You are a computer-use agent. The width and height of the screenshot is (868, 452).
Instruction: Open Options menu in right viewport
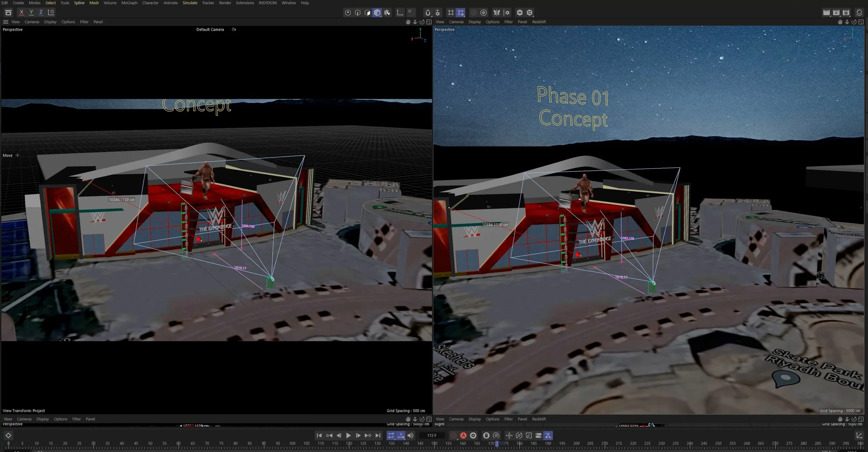pos(492,22)
